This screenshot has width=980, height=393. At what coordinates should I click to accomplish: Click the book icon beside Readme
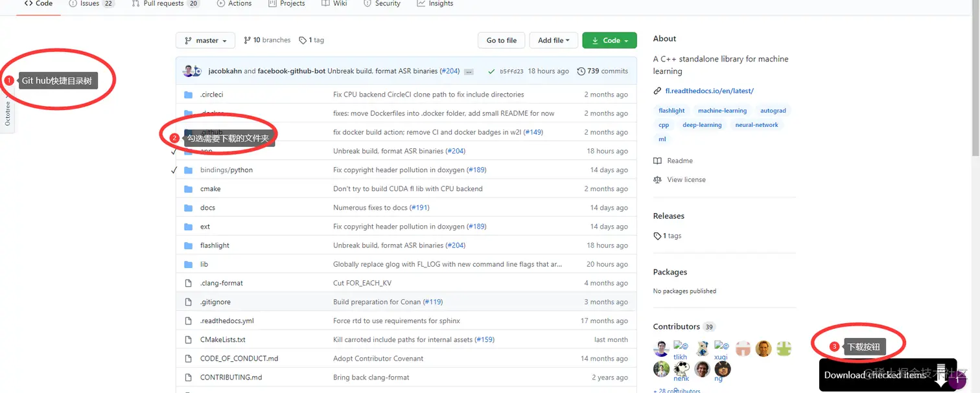[x=658, y=161]
